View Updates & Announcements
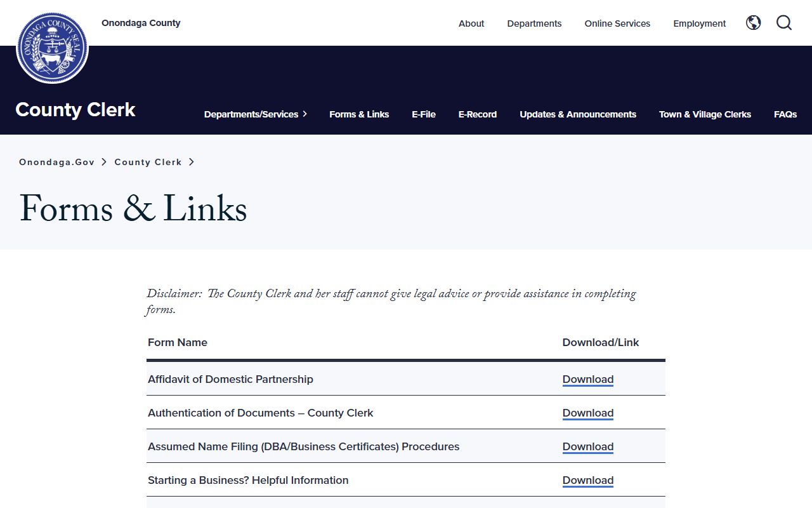The width and height of the screenshot is (812, 508). [578, 114]
